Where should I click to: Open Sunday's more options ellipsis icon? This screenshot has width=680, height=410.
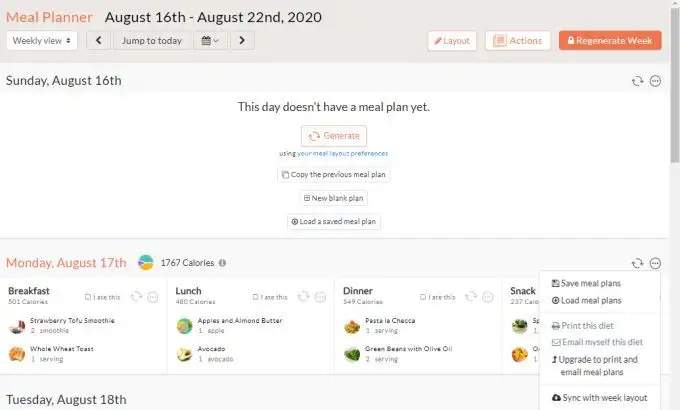(655, 81)
